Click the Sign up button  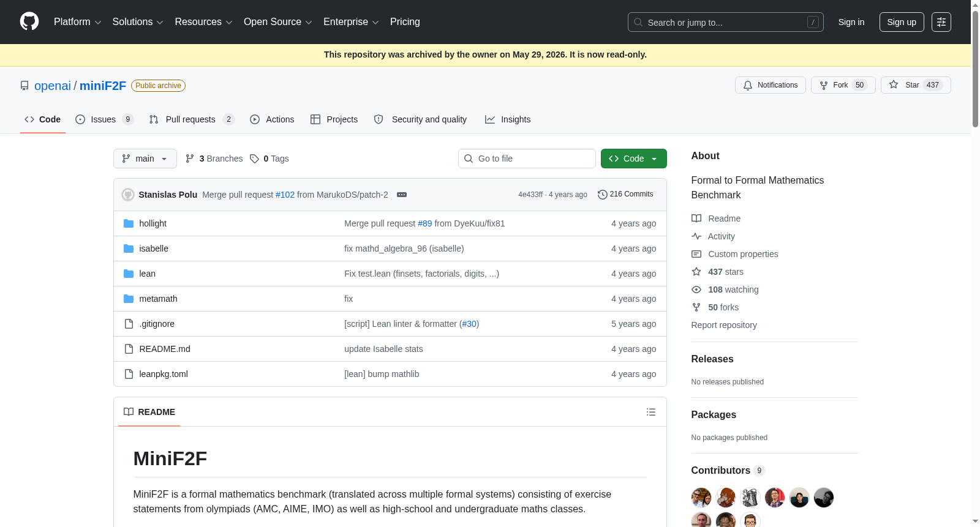point(902,22)
